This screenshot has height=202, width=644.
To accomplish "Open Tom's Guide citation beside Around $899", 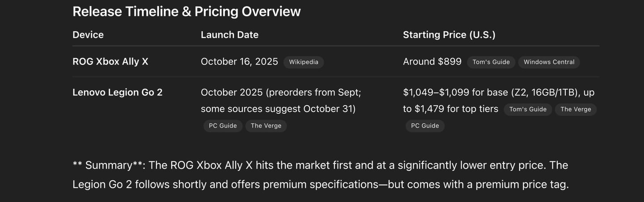I will coord(491,62).
